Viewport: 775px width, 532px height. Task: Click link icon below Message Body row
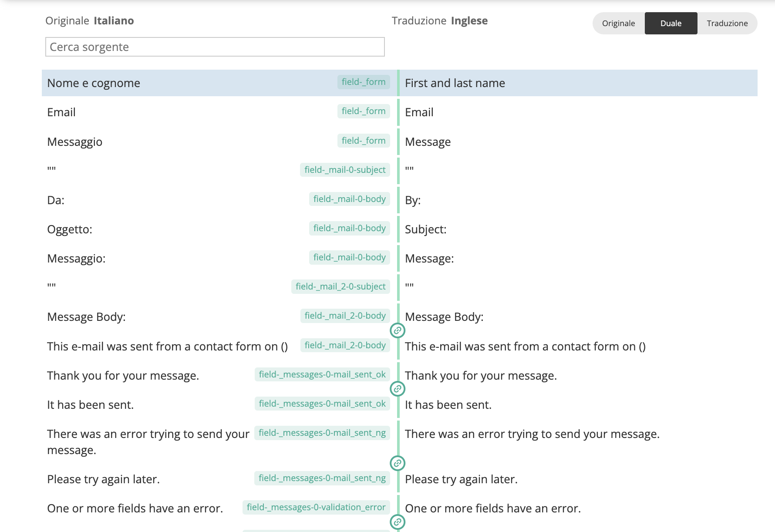tap(398, 331)
